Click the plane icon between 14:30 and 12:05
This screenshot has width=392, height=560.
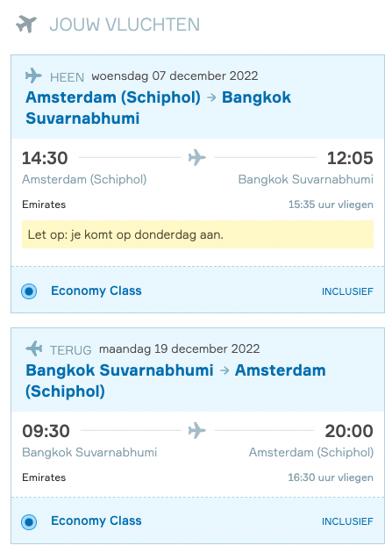click(197, 157)
